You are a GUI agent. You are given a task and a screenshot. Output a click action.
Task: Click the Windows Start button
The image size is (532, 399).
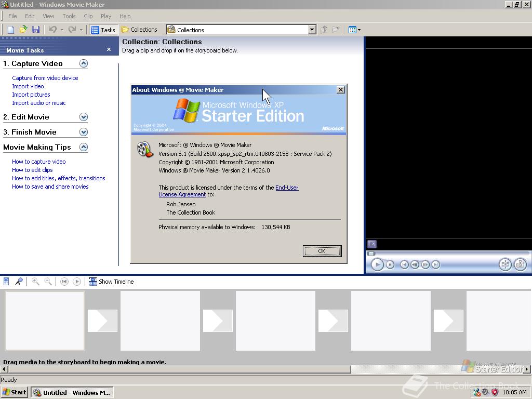click(14, 393)
